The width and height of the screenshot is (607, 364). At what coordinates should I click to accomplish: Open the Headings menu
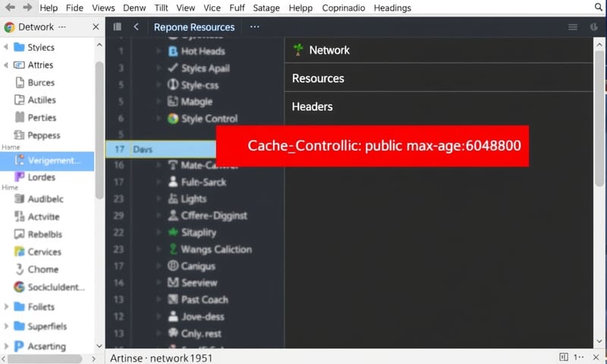[x=392, y=8]
